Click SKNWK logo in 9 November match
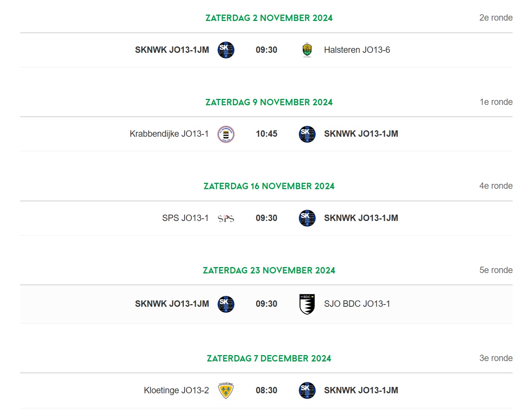 (x=307, y=134)
